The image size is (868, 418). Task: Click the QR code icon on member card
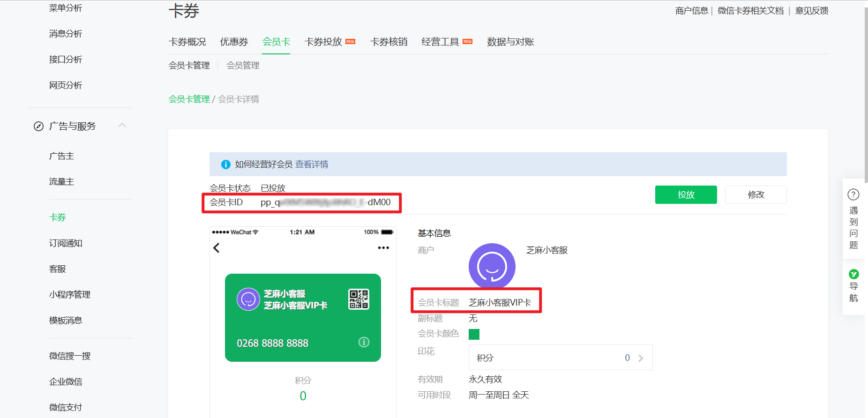[x=359, y=299]
